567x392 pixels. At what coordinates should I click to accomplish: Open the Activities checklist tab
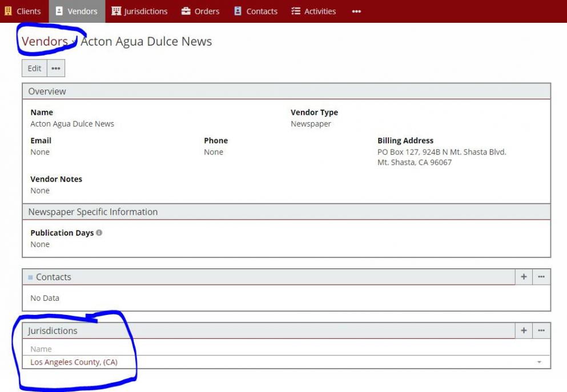[313, 11]
